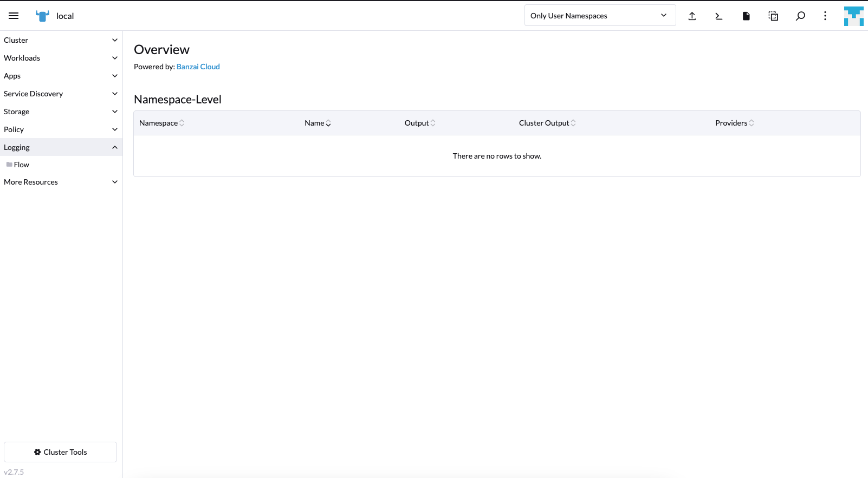This screenshot has height=478, width=868.
Task: Click the gear icon on Cluster Tools
Action: (37, 452)
